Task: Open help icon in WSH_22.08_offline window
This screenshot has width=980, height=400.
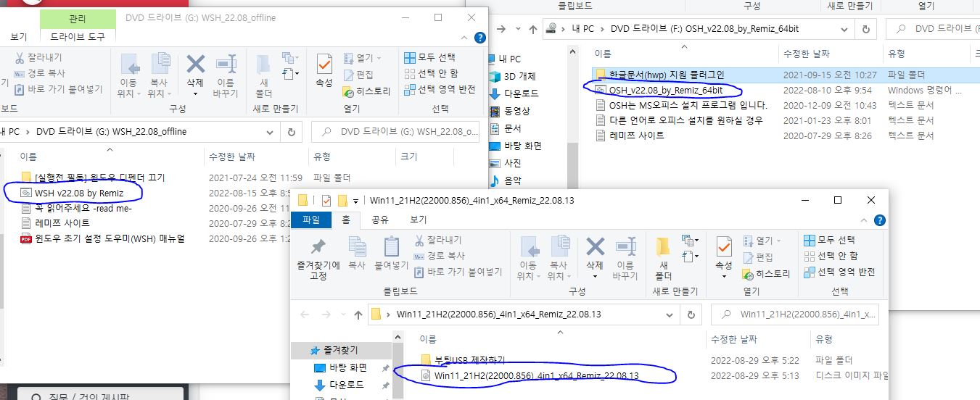Action: tap(479, 38)
